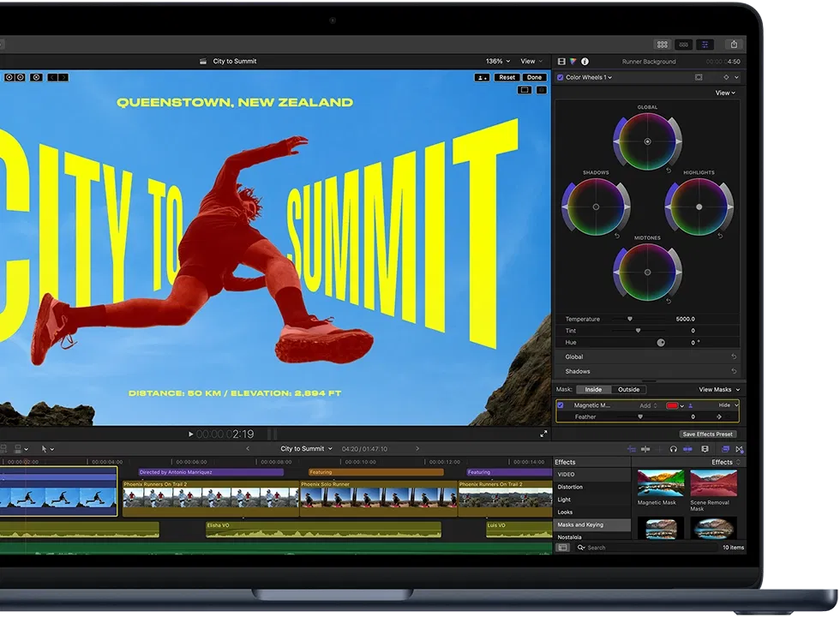Show the Video inspector filmstrip icon
840x617 pixels.
coord(561,62)
